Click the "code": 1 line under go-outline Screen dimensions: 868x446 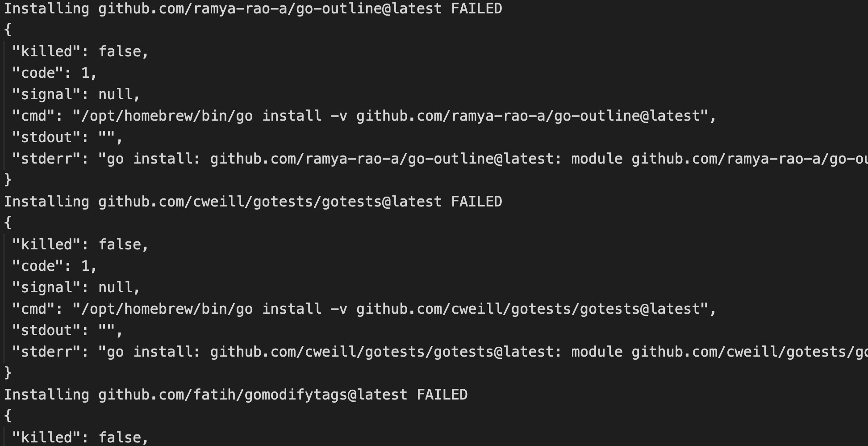54,73
